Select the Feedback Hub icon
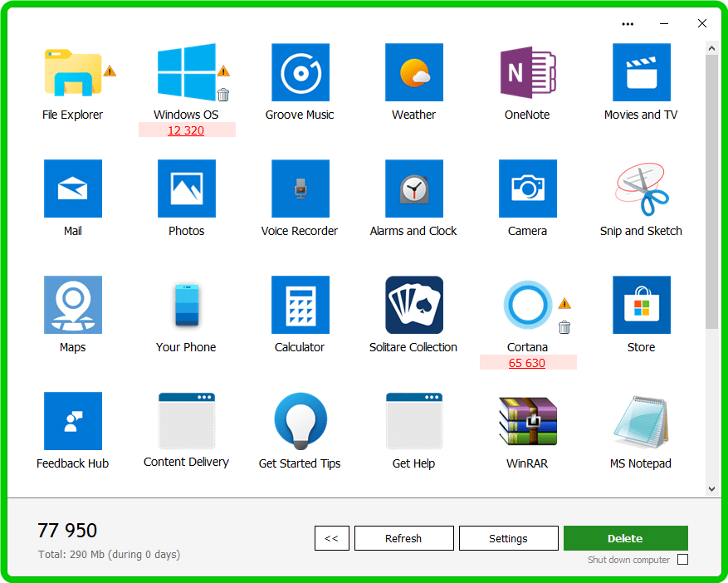 click(x=73, y=421)
